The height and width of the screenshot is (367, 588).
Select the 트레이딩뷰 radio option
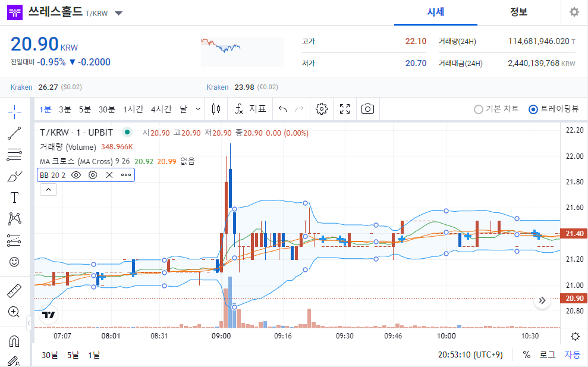[x=553, y=109]
